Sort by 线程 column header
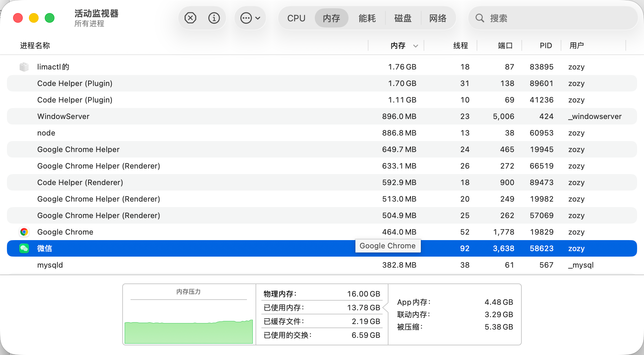The width and height of the screenshot is (644, 355). coord(460,45)
